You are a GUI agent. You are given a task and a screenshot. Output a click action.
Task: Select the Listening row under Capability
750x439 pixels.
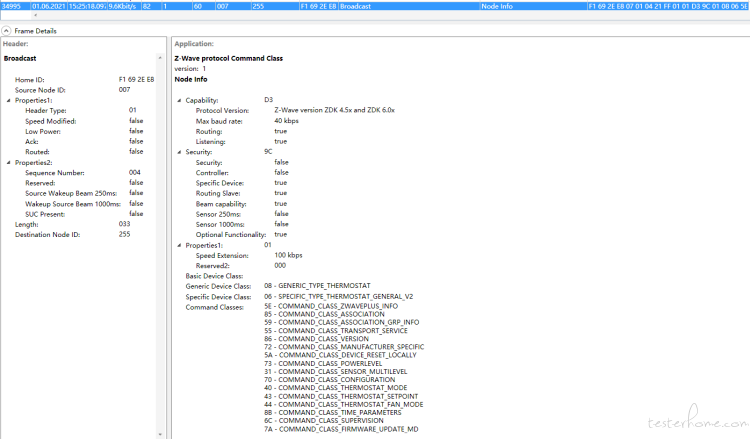coord(241,142)
